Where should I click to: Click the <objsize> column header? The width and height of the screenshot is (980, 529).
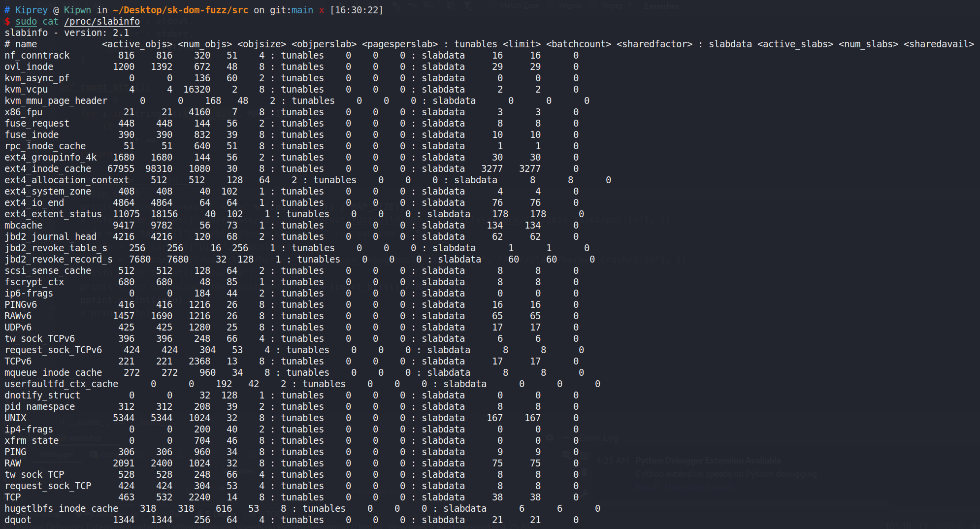(x=261, y=44)
